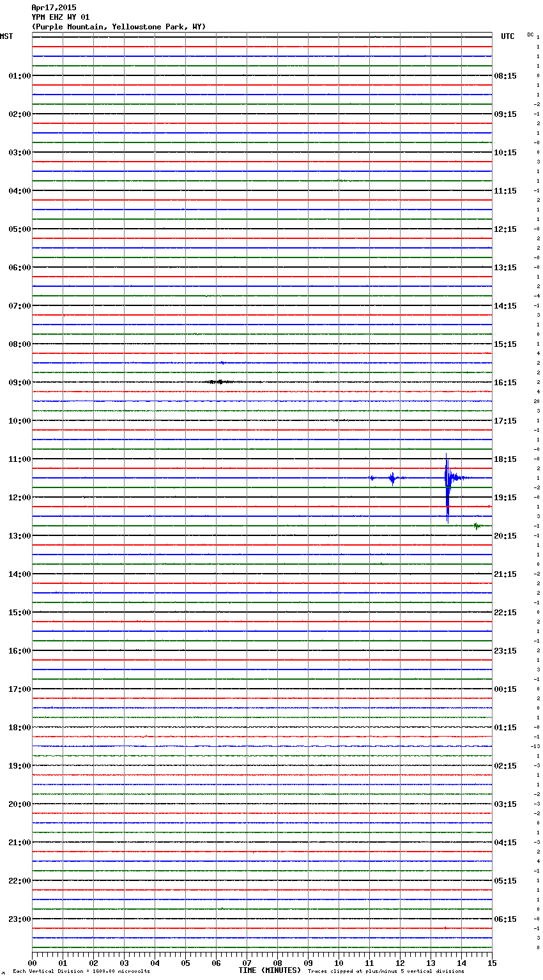Image resolution: width=543 pixels, height=980 pixels.
Task: Select the 06:00 MST time label
Action: [x=20, y=268]
